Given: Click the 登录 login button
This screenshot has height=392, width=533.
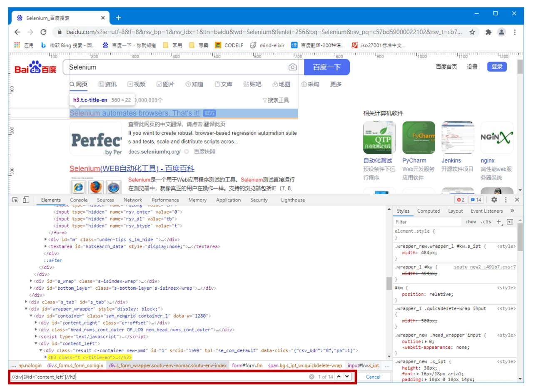Looking at the screenshot, I should pos(497,67).
